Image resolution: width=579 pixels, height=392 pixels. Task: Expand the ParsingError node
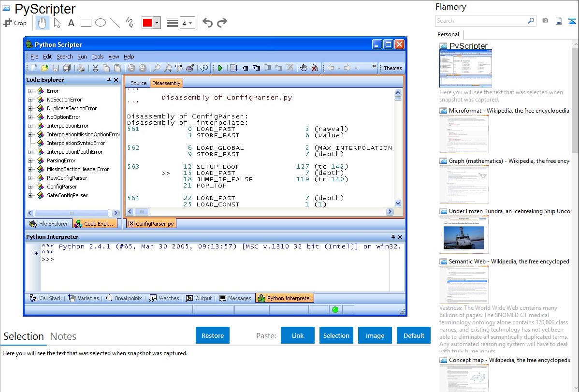pos(30,161)
